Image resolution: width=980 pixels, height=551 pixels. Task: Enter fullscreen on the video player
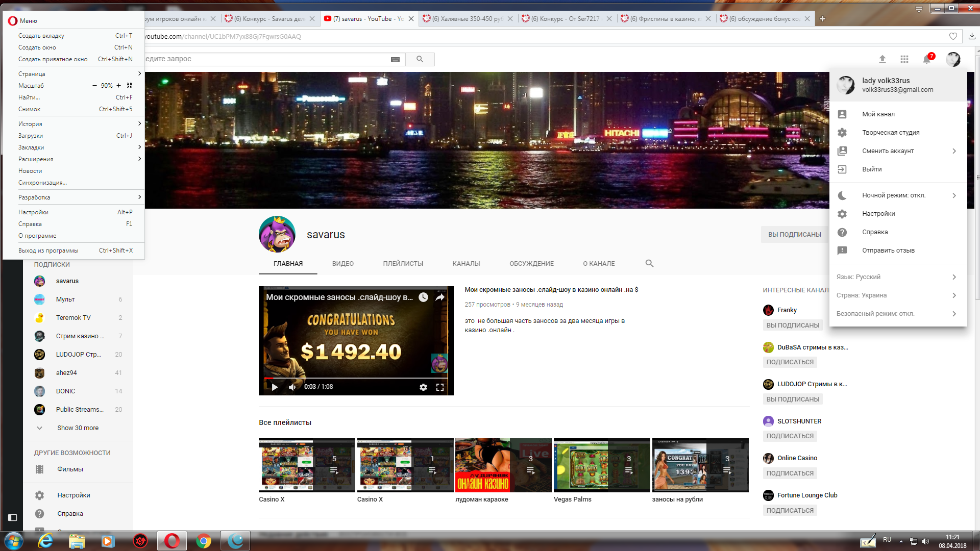(x=440, y=387)
